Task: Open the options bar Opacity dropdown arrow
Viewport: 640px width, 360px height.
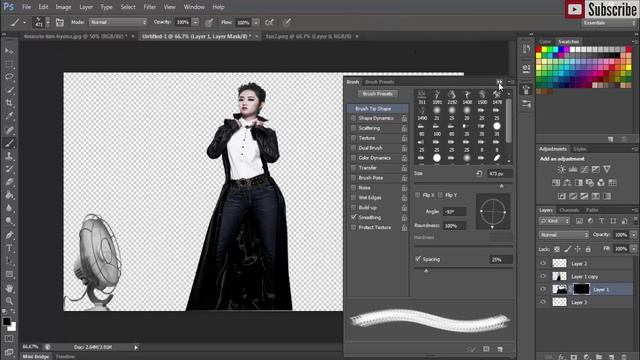Action: point(196,22)
